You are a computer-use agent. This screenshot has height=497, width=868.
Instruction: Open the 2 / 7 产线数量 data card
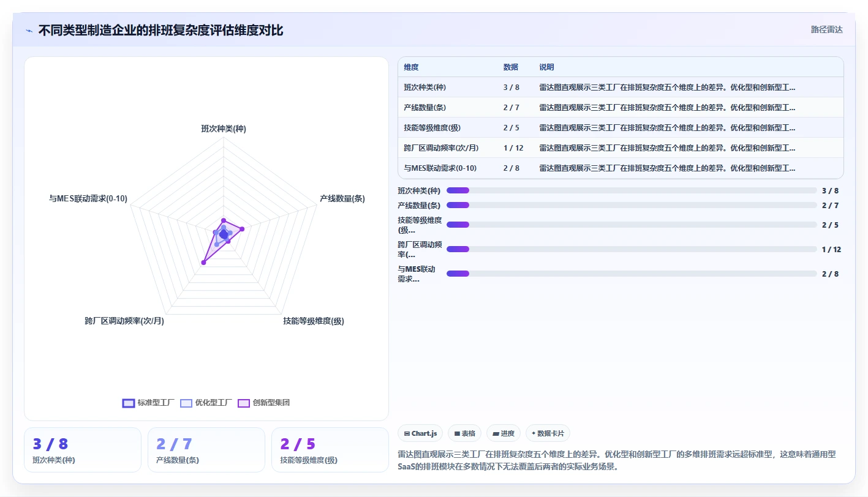coord(206,450)
